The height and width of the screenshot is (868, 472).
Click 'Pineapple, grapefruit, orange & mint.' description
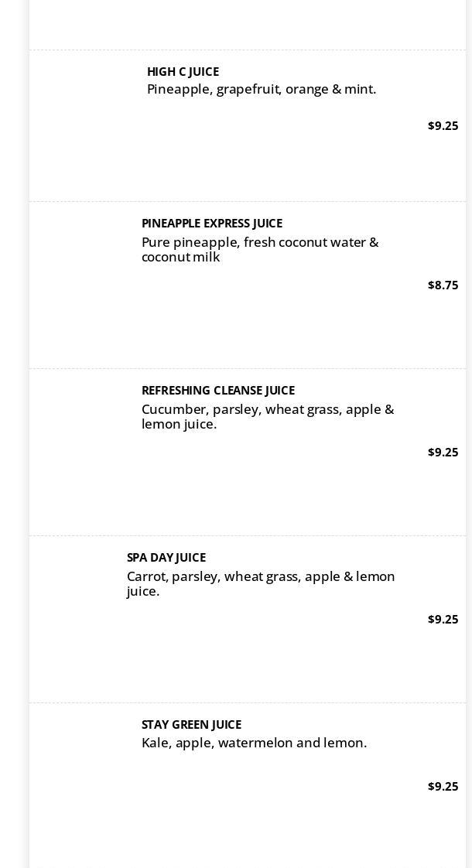[262, 90]
